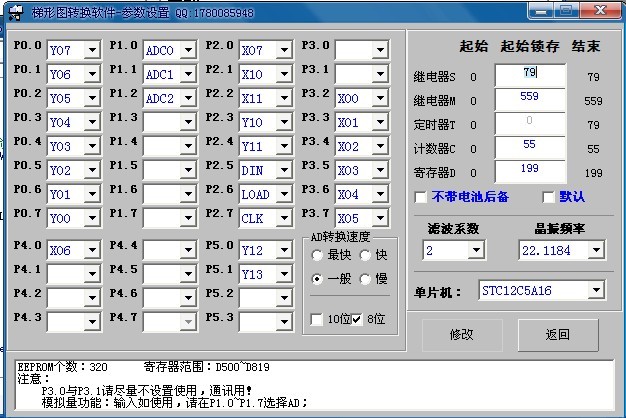Choose the 慢 AD speed radio button
The width and height of the screenshot is (626, 418).
coord(365,278)
